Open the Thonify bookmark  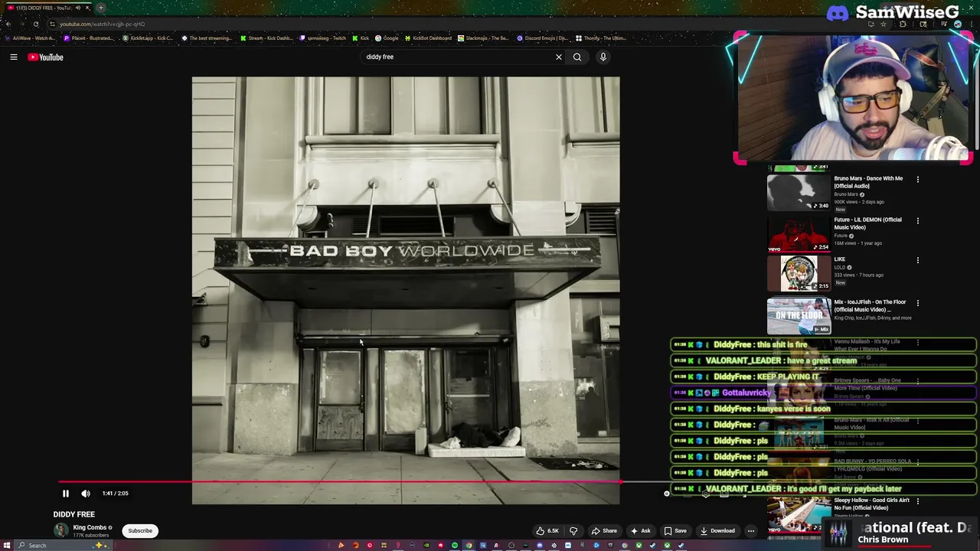(x=601, y=38)
